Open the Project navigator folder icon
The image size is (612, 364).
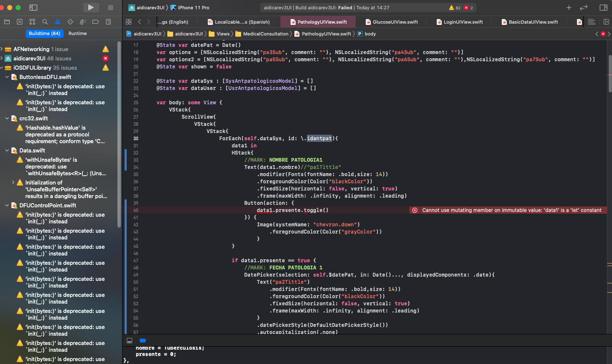[x=7, y=22]
